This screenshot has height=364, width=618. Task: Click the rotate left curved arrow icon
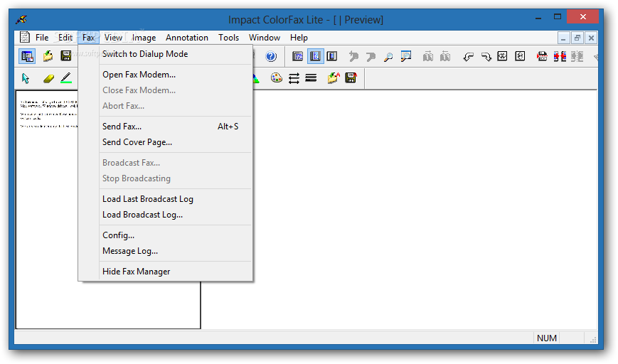pos(468,57)
